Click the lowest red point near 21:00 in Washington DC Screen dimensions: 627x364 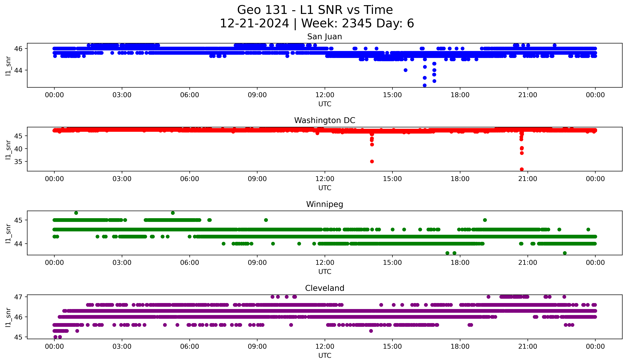(x=522, y=169)
